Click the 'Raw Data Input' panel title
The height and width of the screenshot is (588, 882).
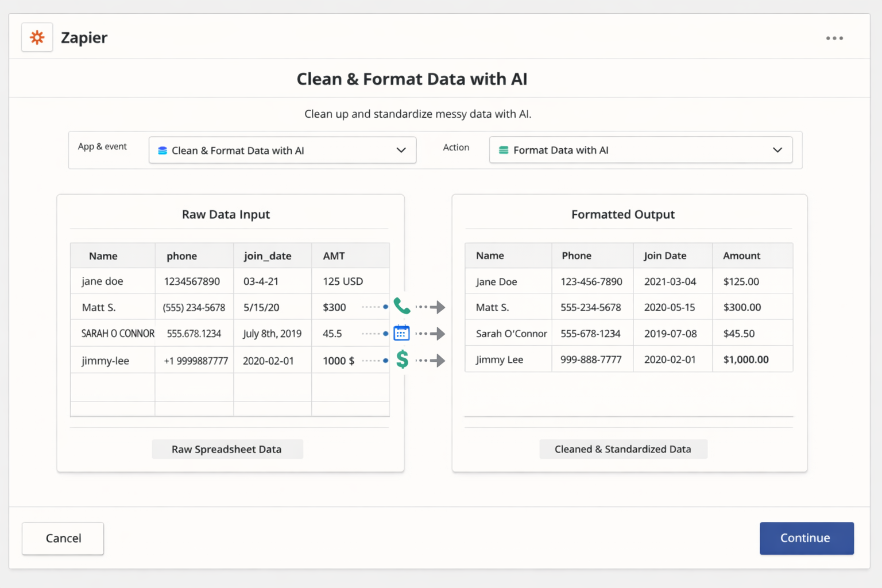[226, 214]
